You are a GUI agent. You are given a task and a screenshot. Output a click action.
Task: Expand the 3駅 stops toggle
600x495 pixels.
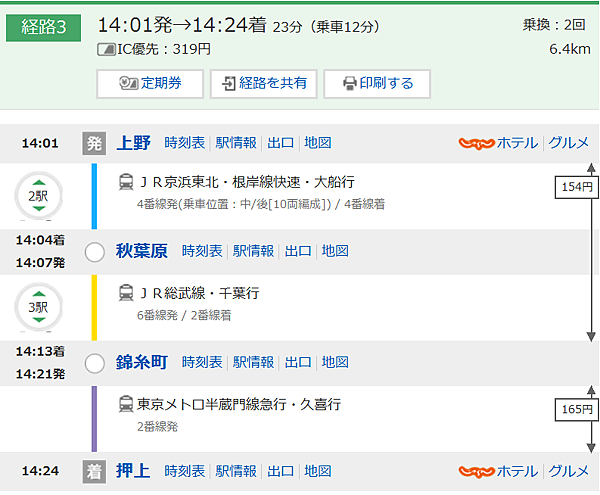(39, 307)
